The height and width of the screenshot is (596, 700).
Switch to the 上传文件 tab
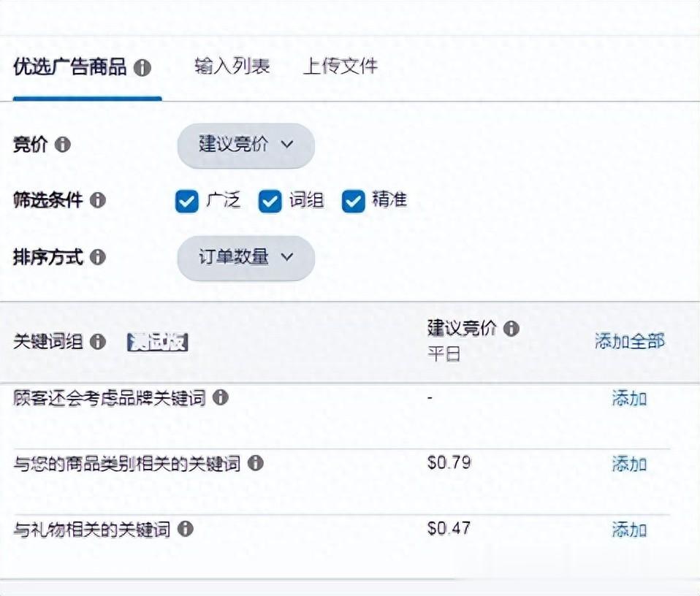[x=341, y=66]
